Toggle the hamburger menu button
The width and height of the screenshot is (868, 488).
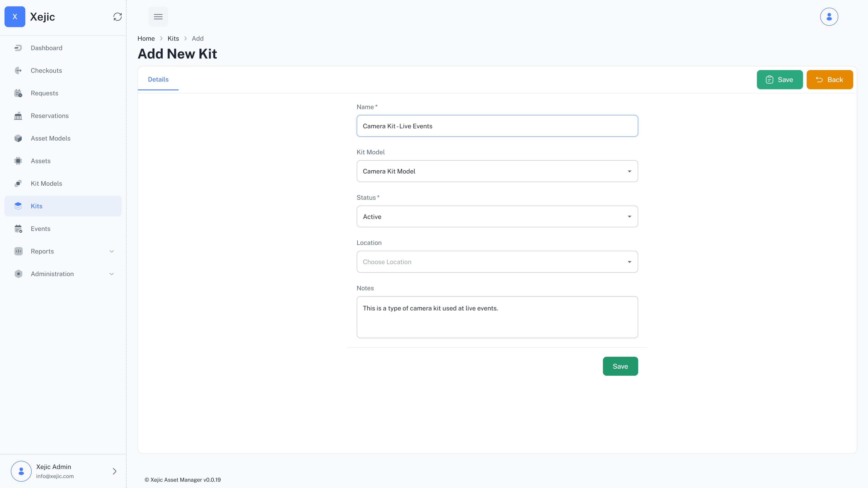(158, 16)
